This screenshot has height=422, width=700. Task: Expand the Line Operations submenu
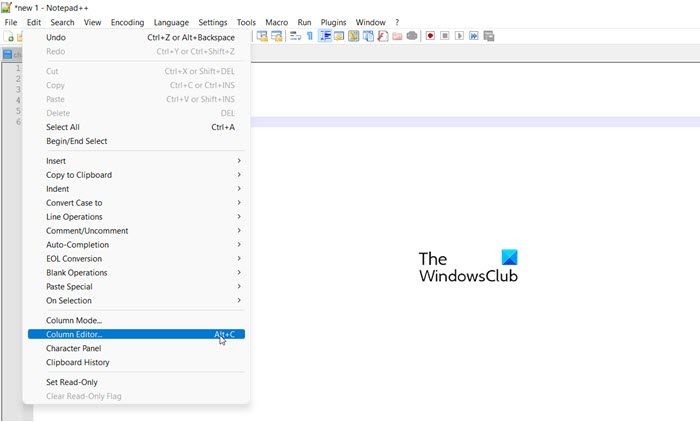[136, 217]
